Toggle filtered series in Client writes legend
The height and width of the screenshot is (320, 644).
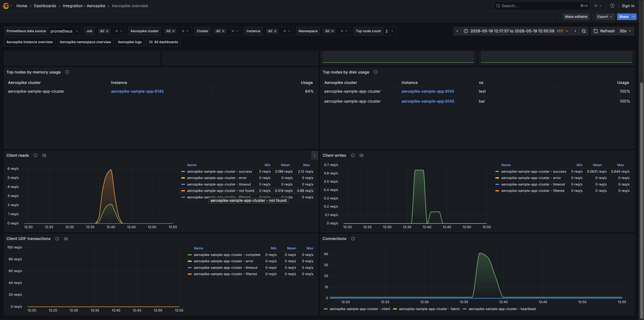click(533, 191)
